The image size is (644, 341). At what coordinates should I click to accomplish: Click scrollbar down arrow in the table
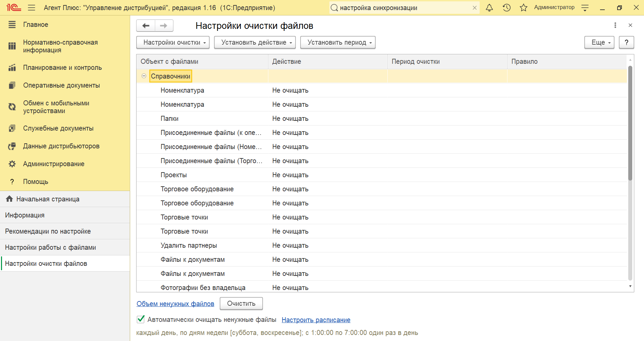pos(630,286)
